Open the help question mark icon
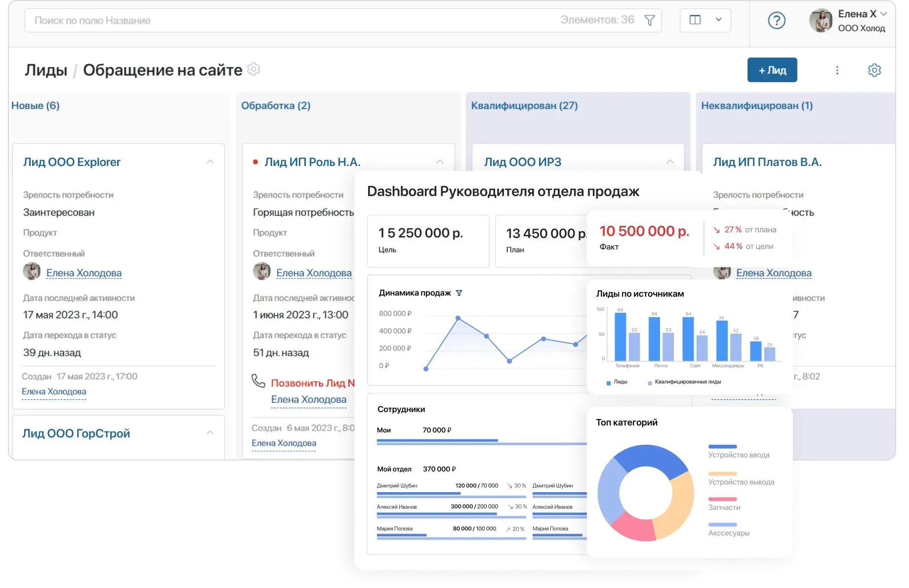The width and height of the screenshot is (909, 588). 777,20
